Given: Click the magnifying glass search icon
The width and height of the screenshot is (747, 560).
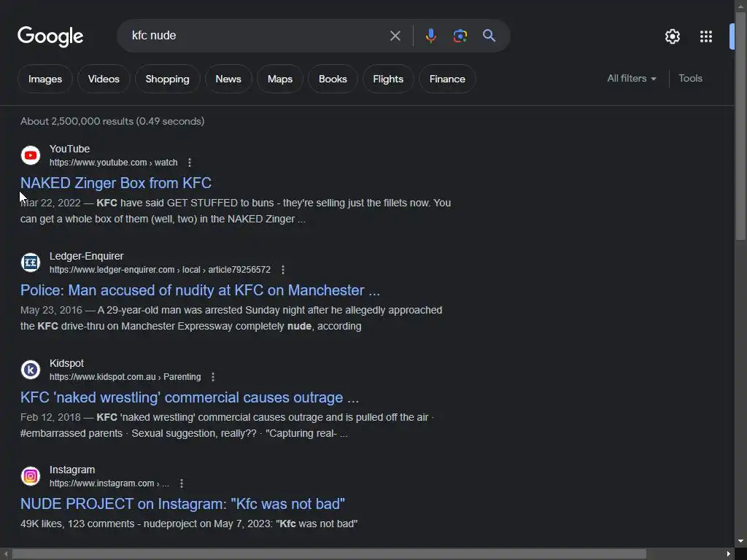Looking at the screenshot, I should coord(489,36).
